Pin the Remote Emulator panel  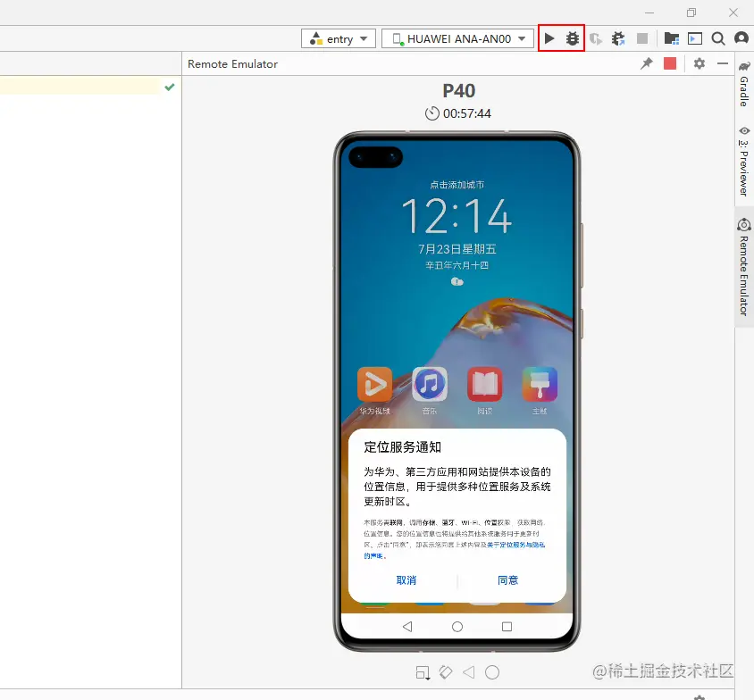point(647,63)
